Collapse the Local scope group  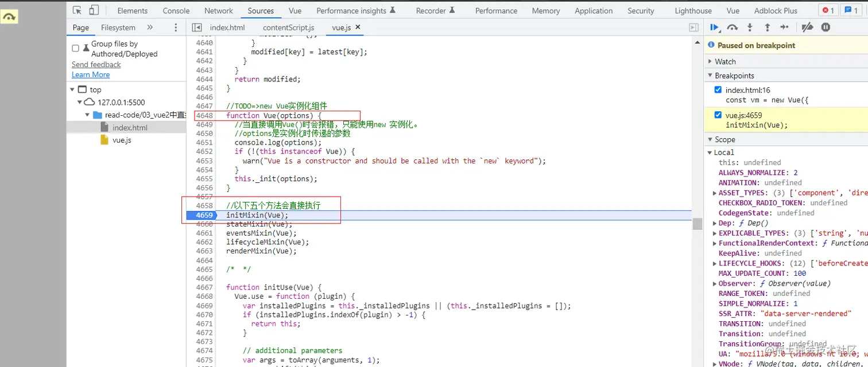(711, 153)
